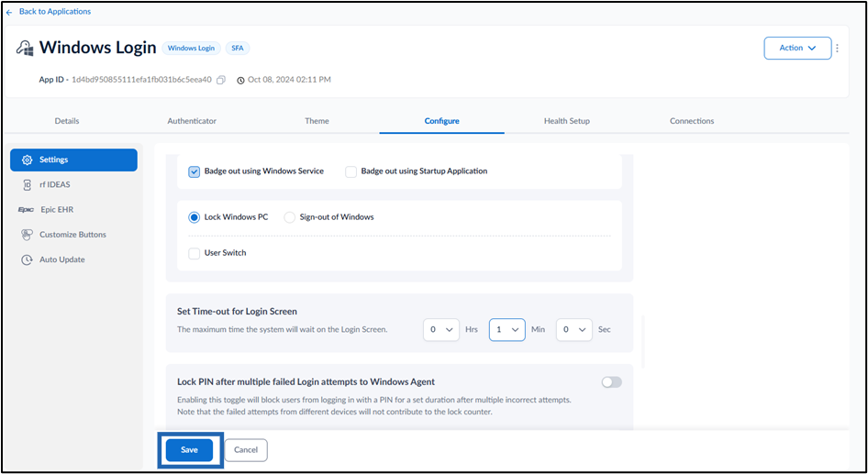
Task: Select the Configure tab
Action: [x=441, y=121]
